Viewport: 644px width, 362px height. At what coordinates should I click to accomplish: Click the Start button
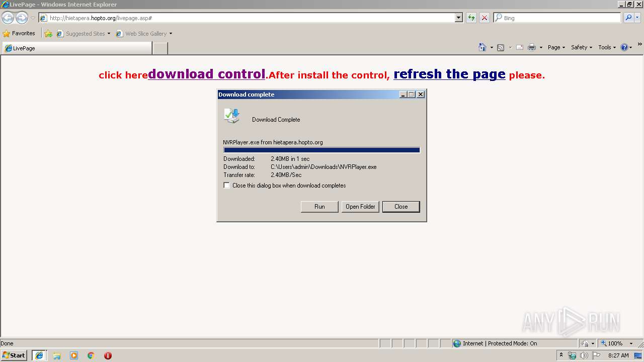(x=14, y=355)
